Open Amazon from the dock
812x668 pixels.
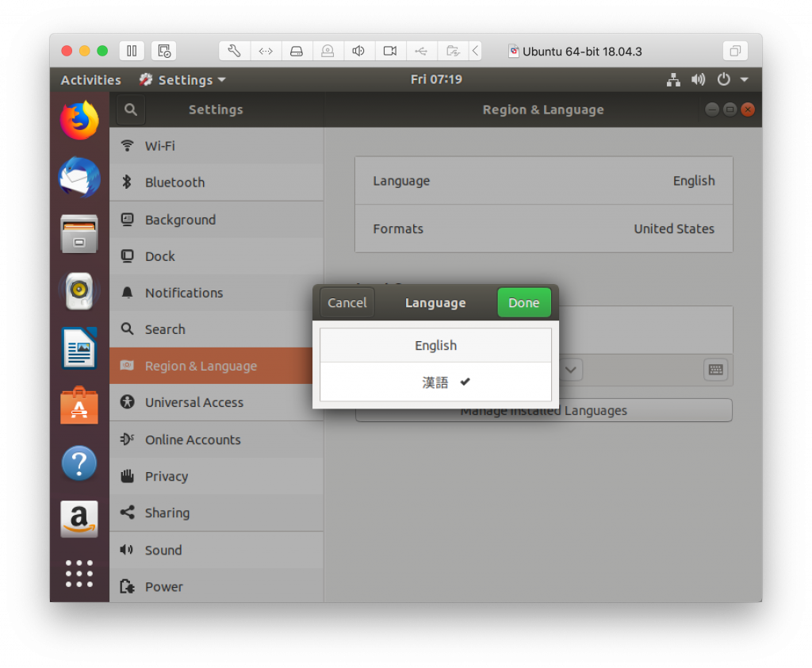(x=79, y=519)
